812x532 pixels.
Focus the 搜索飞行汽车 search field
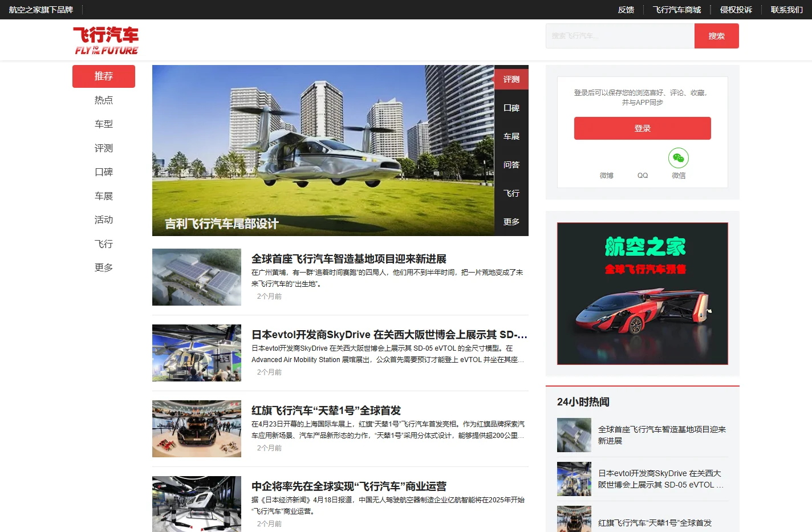(x=620, y=36)
